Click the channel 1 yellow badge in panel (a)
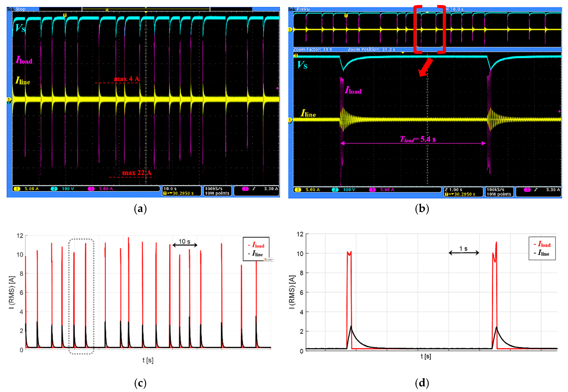 tap(17, 189)
